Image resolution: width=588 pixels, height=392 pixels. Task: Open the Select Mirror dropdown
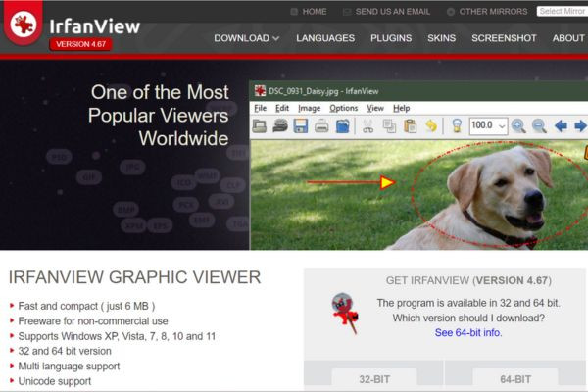(563, 11)
